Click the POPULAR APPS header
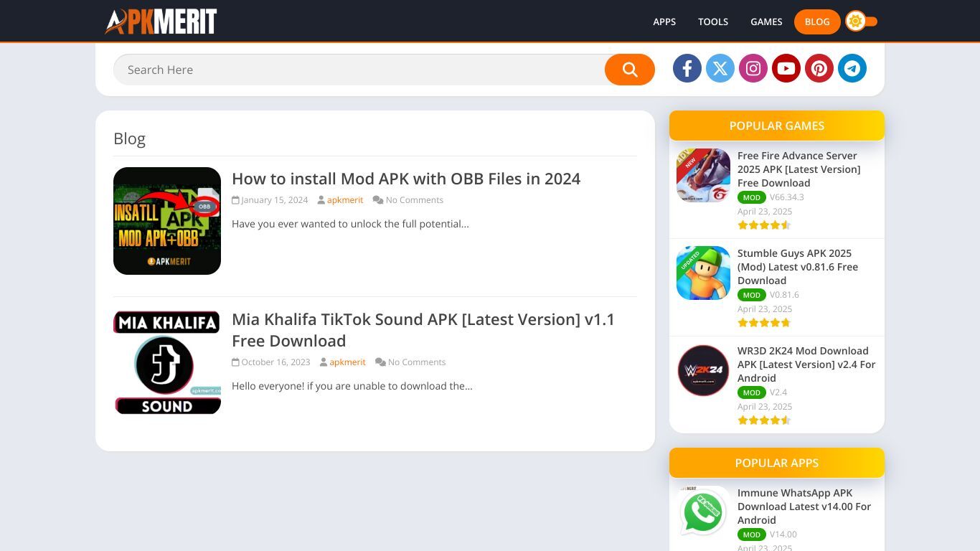Screen dimensions: 980x551 pyautogui.click(x=777, y=463)
